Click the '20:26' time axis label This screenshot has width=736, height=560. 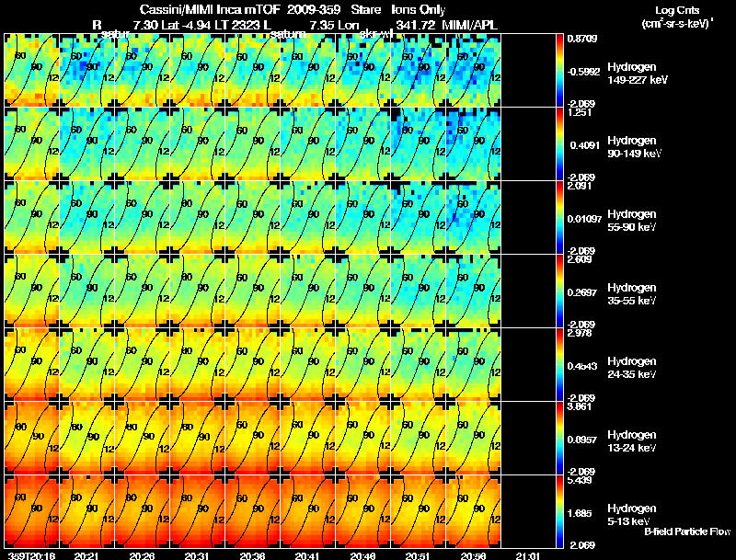[x=142, y=555]
